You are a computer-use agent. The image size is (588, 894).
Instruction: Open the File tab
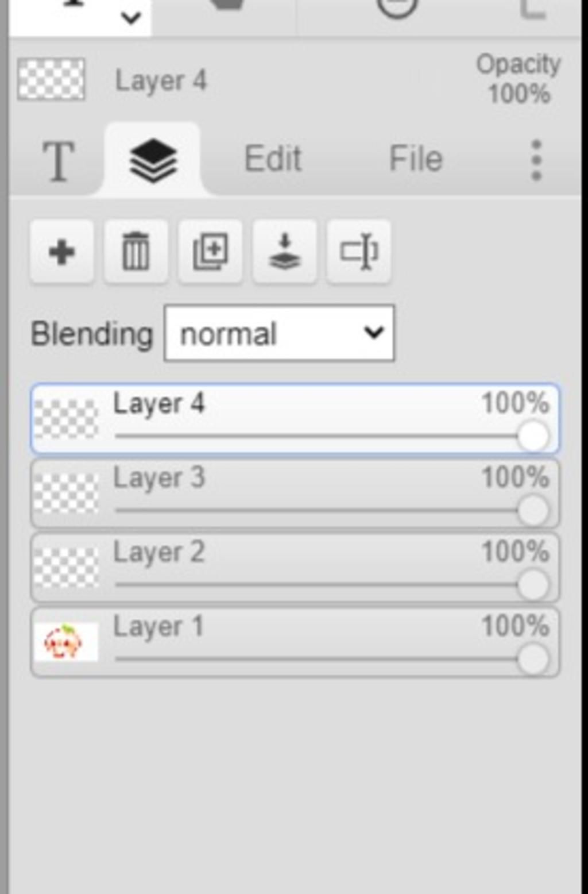click(x=416, y=159)
